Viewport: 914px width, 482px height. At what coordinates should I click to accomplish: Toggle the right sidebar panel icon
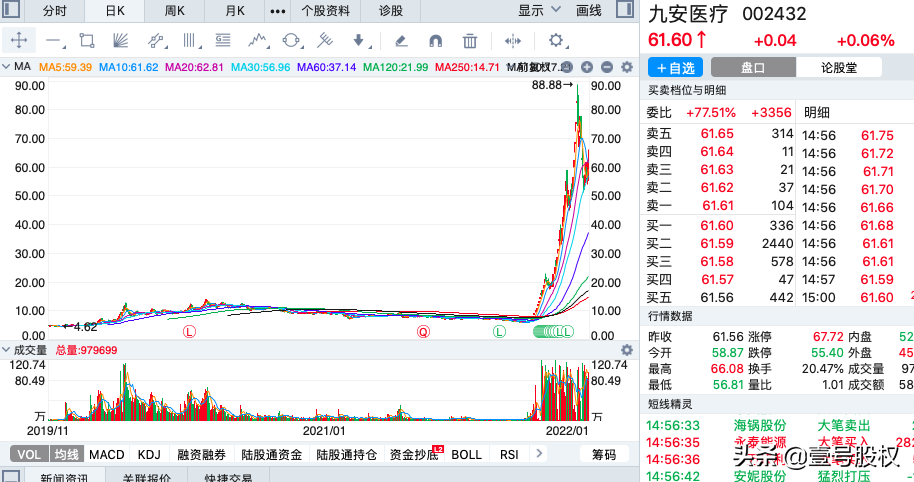click(624, 9)
